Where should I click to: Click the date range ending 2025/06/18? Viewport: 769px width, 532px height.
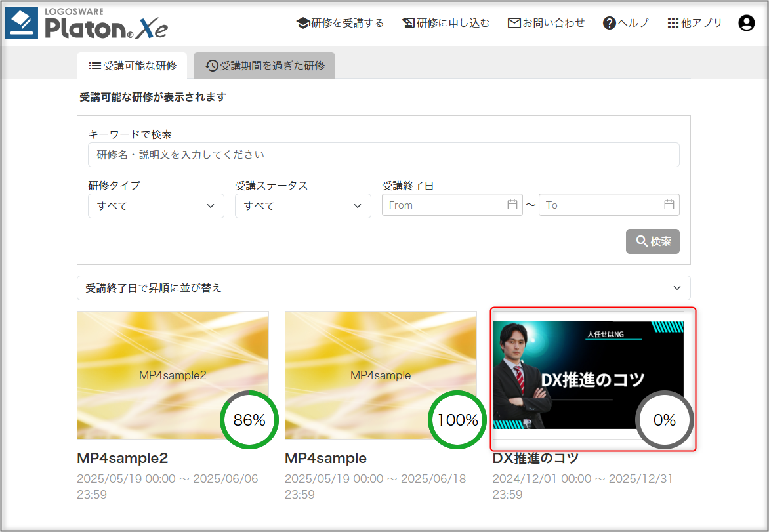(375, 486)
